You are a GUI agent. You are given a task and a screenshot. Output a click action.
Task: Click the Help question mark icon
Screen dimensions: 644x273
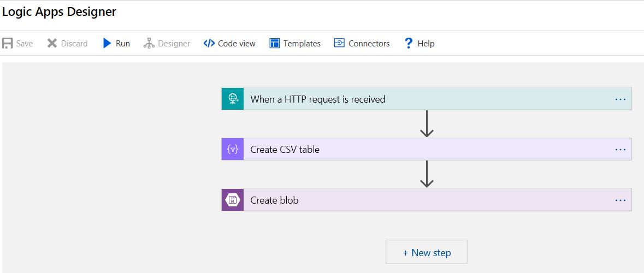[408, 44]
